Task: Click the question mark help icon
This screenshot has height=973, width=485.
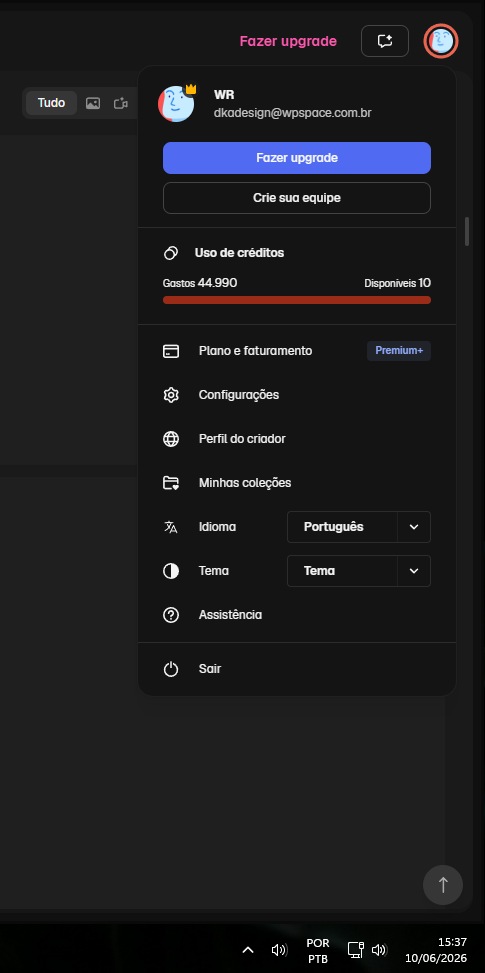Action: [x=171, y=616]
